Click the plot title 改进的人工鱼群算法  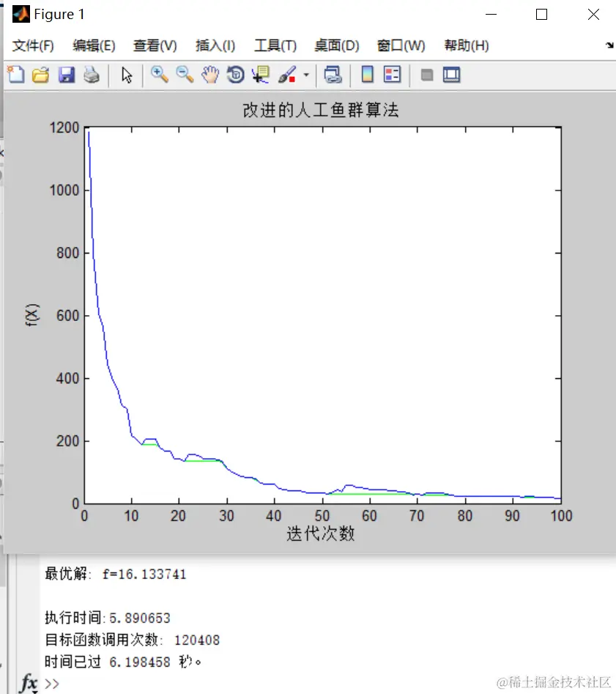coord(321,110)
